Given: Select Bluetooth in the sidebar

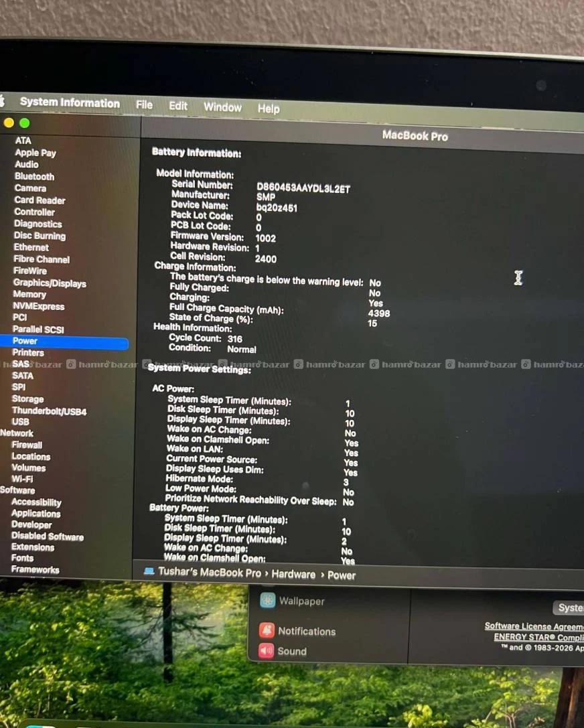Looking at the screenshot, I should coord(34,176).
